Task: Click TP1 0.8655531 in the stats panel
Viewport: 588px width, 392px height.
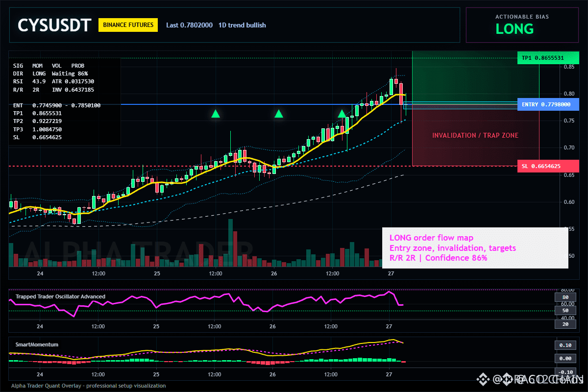Action: point(38,113)
